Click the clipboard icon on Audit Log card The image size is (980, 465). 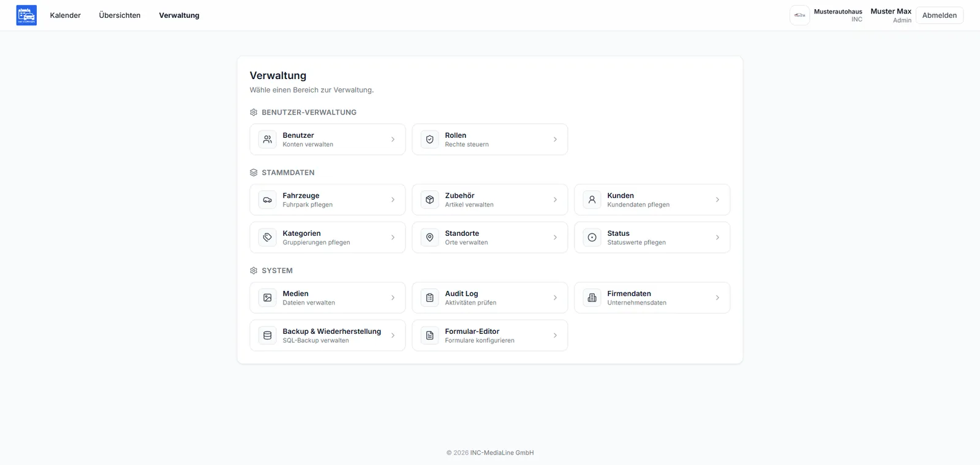[430, 298]
